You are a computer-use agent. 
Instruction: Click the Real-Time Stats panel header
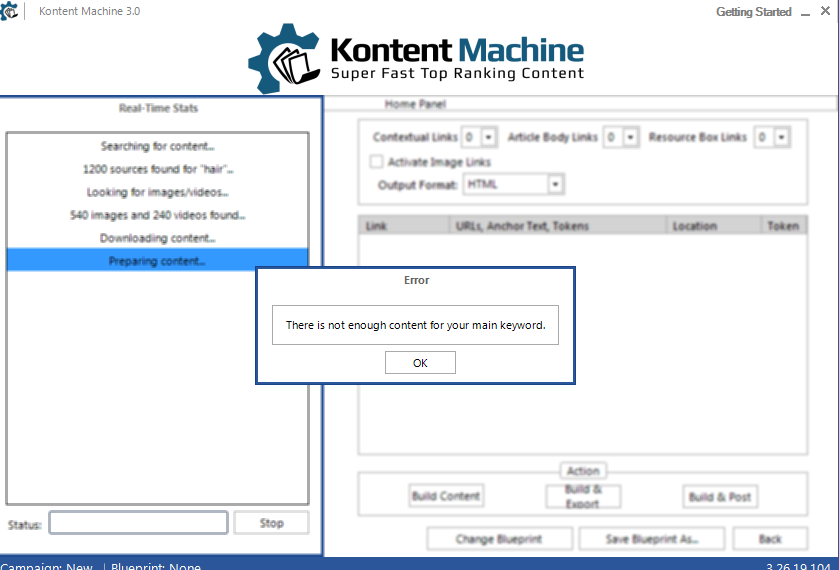(158, 108)
